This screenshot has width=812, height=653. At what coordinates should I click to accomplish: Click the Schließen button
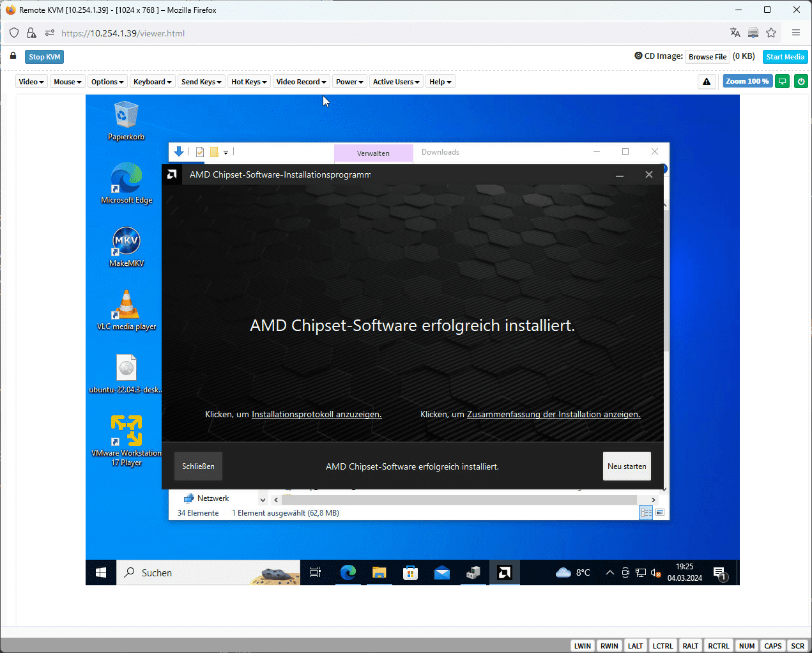(198, 466)
